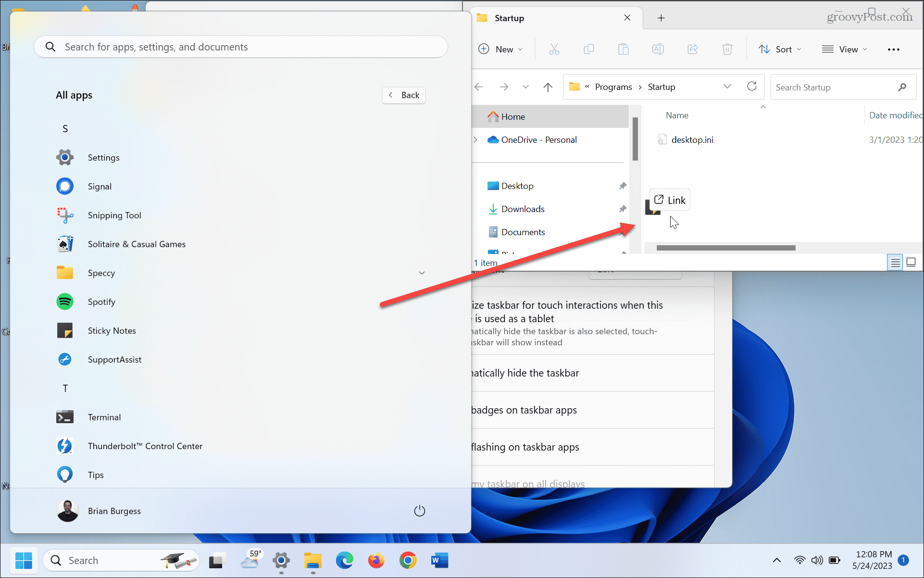Sort by the Name column header

click(677, 115)
